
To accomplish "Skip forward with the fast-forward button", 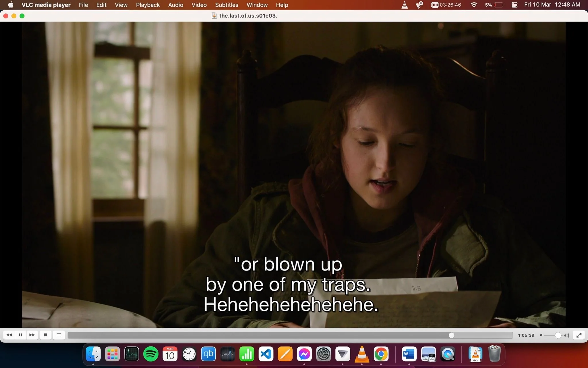I will [x=32, y=335].
